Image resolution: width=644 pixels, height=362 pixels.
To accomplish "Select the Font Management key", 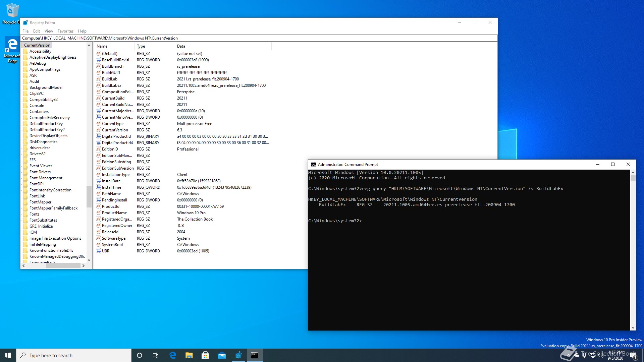I will tap(46, 178).
